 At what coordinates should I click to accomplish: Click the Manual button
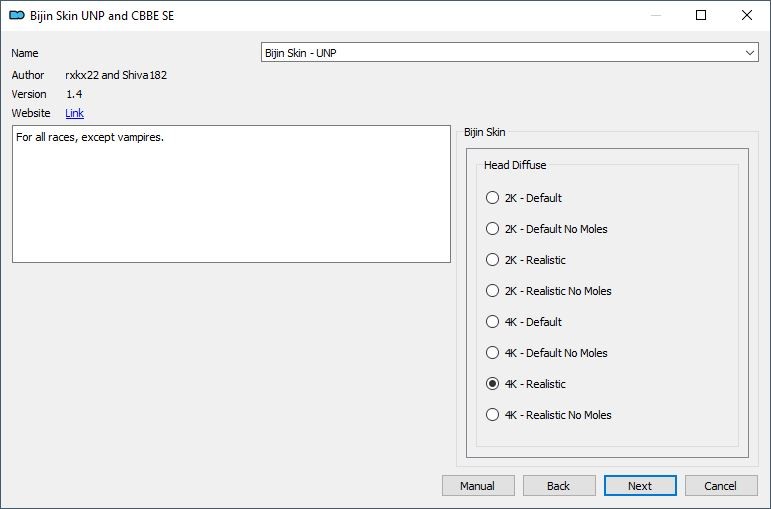pos(478,486)
